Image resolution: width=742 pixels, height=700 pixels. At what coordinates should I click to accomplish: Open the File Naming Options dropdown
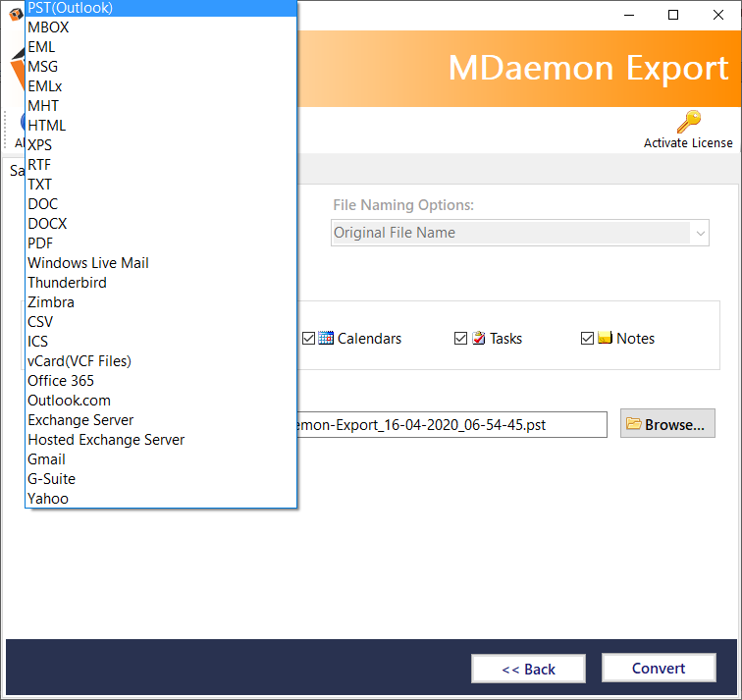(519, 233)
